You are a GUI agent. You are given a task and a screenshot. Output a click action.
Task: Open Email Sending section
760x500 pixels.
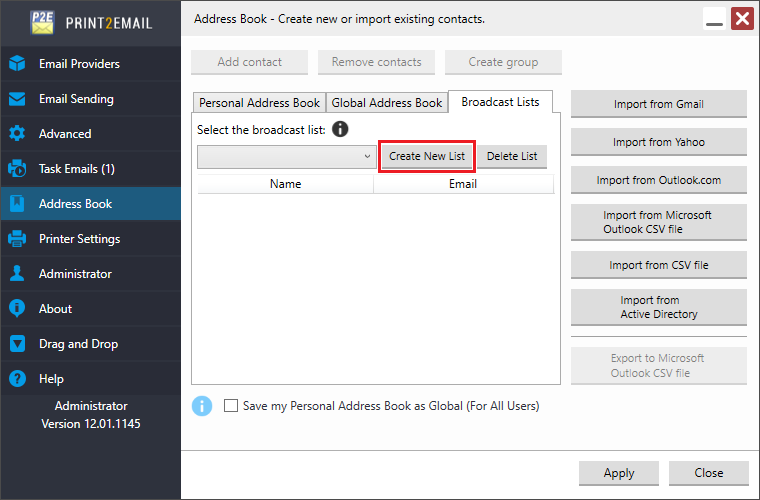(x=91, y=99)
